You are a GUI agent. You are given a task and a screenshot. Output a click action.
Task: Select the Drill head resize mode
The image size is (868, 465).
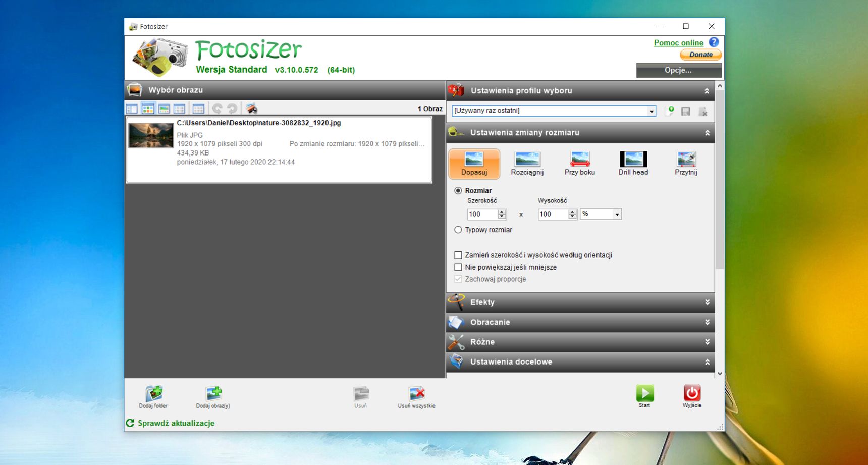pos(633,164)
